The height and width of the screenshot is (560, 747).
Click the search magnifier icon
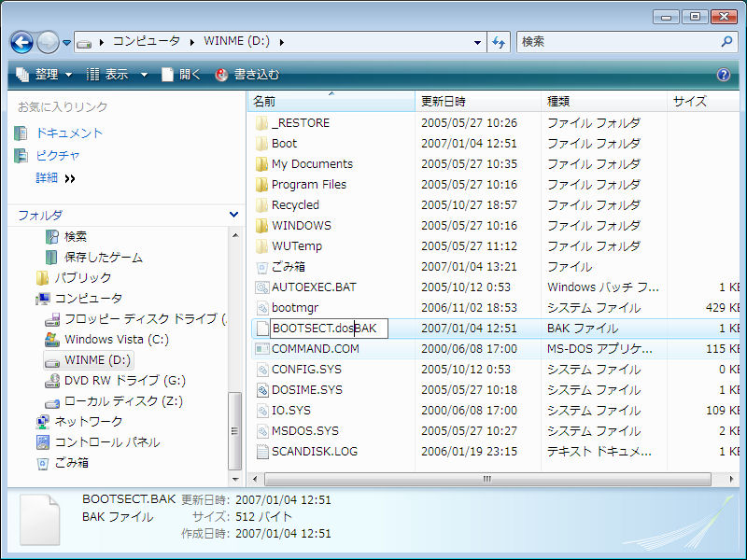coord(727,42)
